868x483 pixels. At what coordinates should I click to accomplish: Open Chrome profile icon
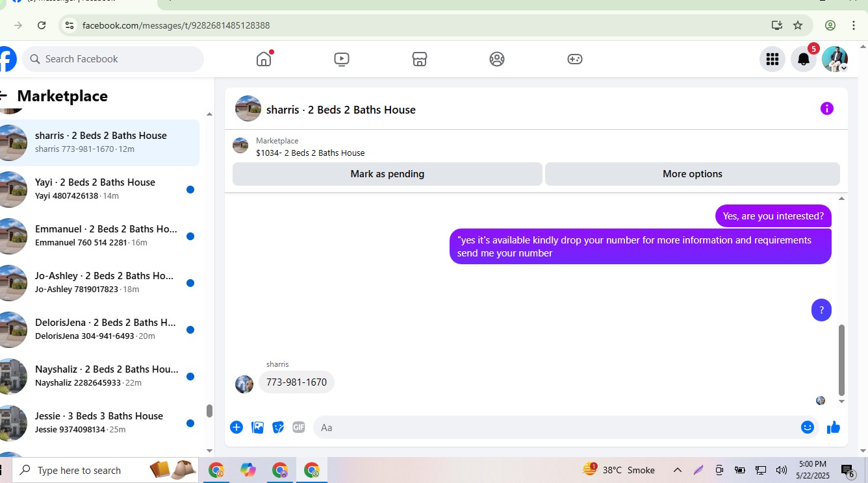[x=830, y=25]
